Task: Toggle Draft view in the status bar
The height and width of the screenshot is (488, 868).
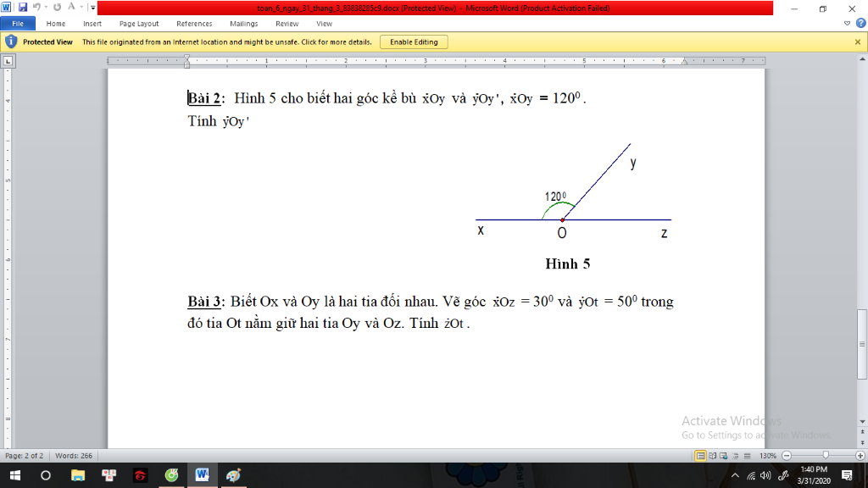Action: (748, 456)
